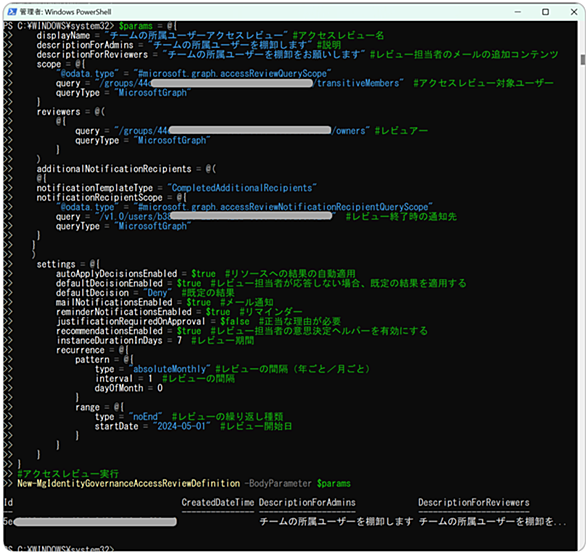Click the "2024-05-01" startDate value
The width and height of the screenshot is (586, 552).
pyautogui.click(x=182, y=426)
